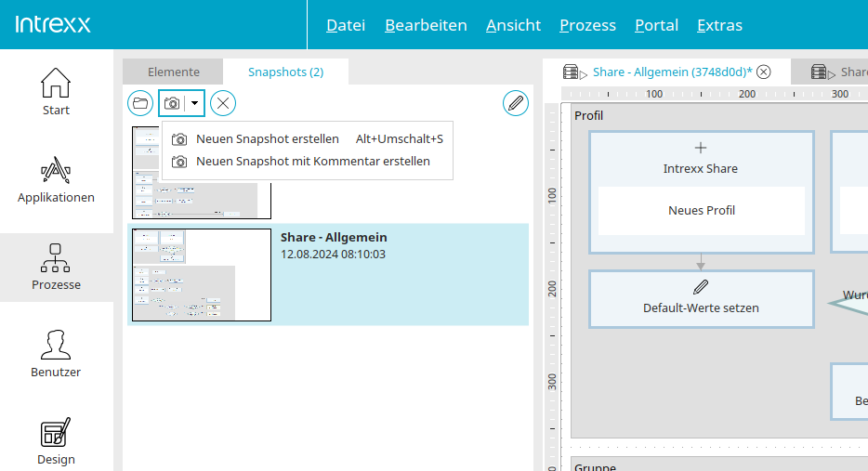Open the Benutzer module

pos(56,354)
